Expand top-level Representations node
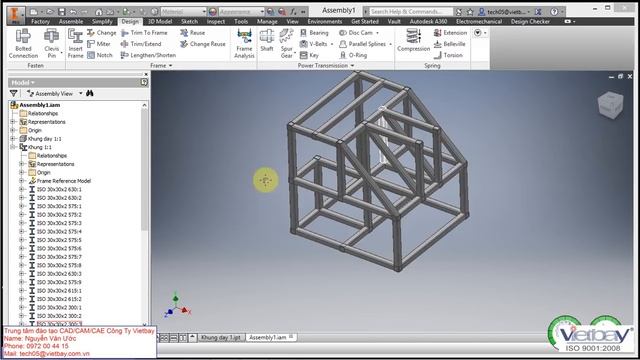The image size is (640, 360). point(13,122)
